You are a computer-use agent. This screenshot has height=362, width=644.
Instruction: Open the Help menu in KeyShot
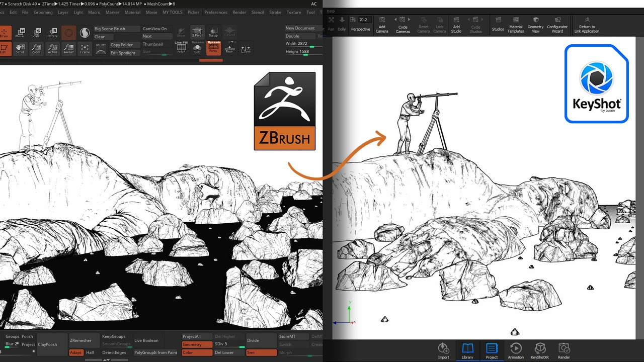click(331, 11)
